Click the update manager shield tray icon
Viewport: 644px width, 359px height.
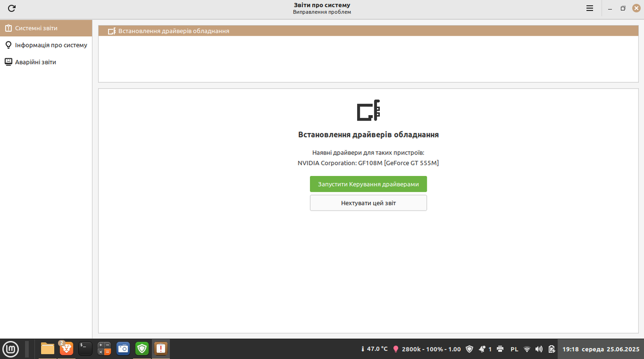click(x=469, y=348)
